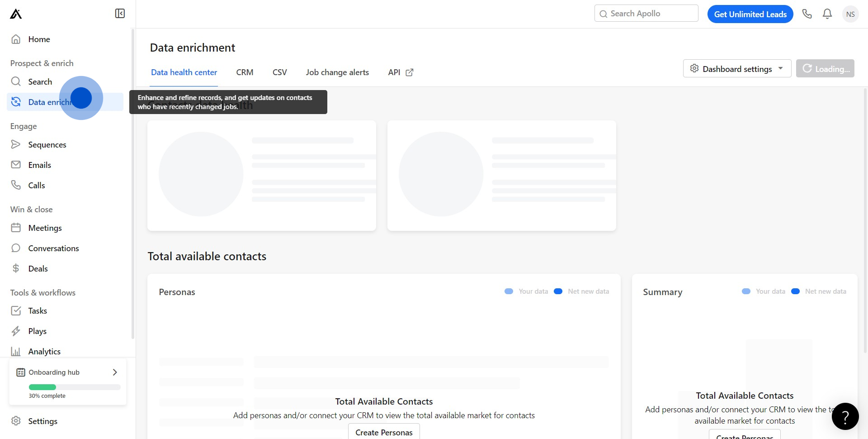Image resolution: width=868 pixels, height=439 pixels.
Task: Select the CSV tab
Action: pyautogui.click(x=279, y=72)
